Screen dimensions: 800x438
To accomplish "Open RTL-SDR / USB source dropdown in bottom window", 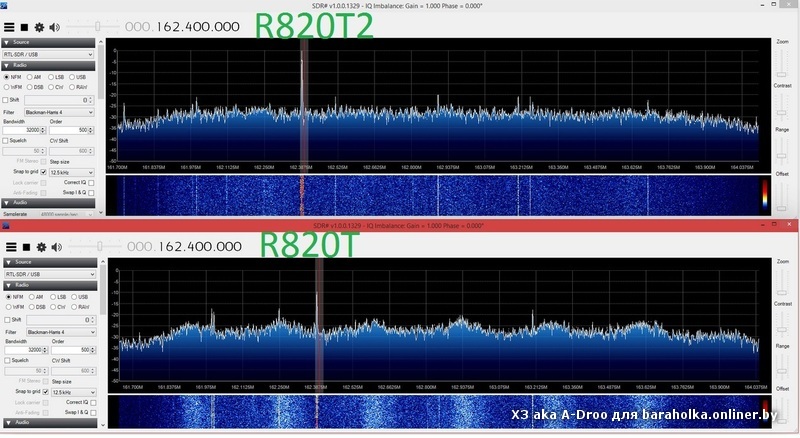I will [x=50, y=274].
